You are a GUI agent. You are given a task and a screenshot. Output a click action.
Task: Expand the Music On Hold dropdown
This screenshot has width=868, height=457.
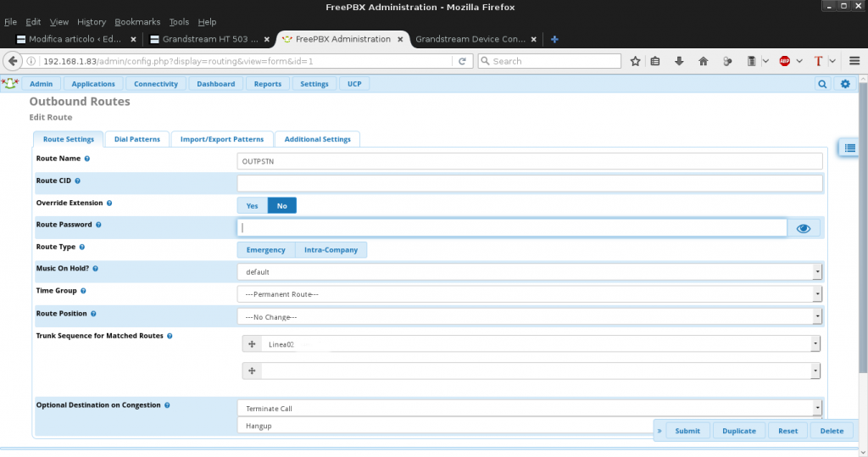[x=530, y=272]
